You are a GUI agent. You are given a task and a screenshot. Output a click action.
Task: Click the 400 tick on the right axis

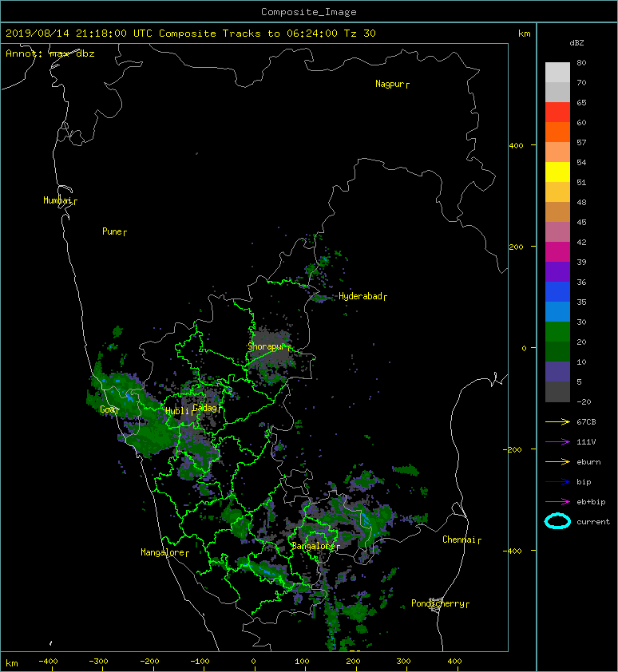click(x=517, y=146)
